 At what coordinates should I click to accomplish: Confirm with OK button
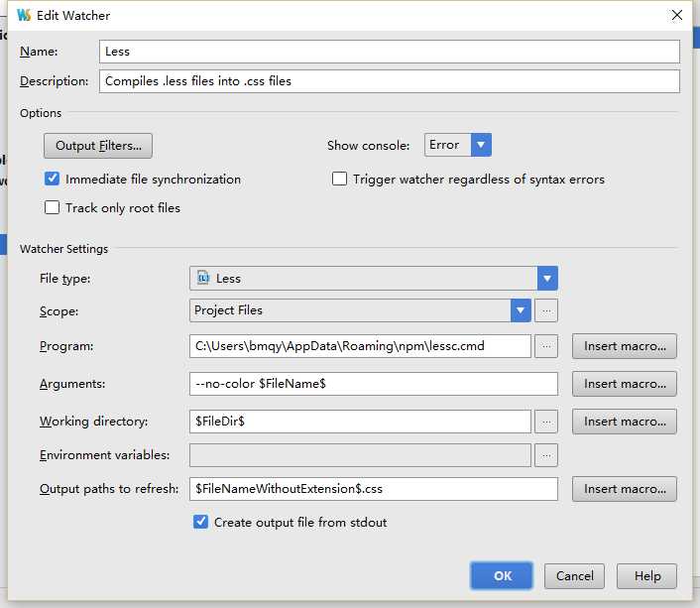tap(503, 576)
